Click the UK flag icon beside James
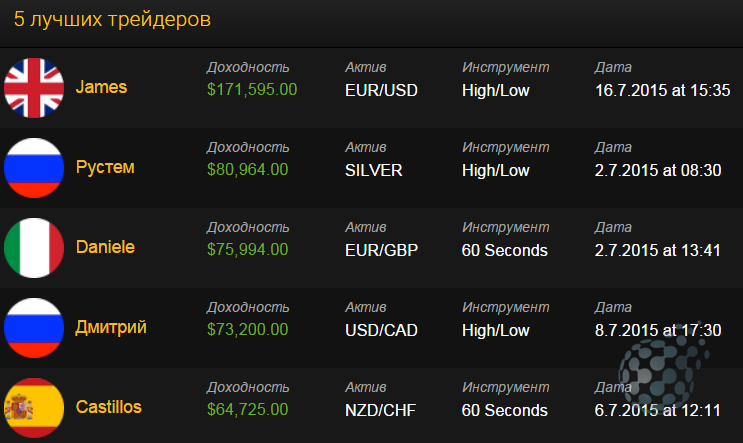The height and width of the screenshot is (443, 743). [34, 88]
